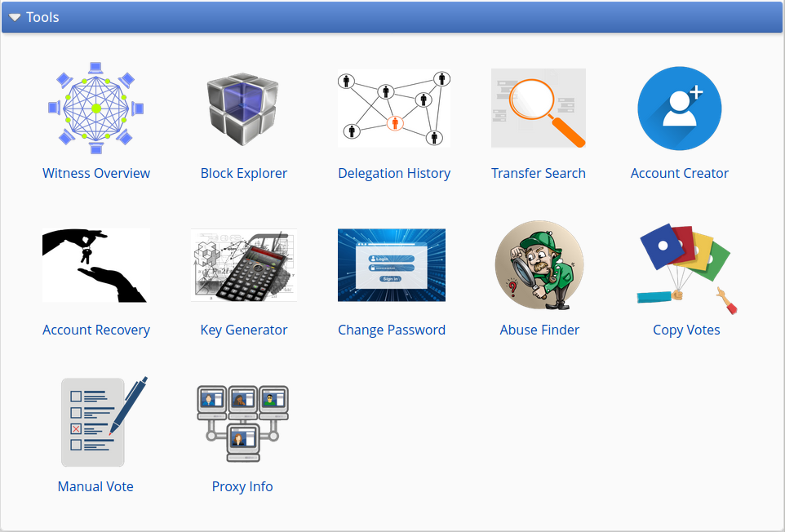Image resolution: width=785 pixels, height=532 pixels.
Task: Open the Account Recovery hand-and-keys icon
Action: point(96,265)
